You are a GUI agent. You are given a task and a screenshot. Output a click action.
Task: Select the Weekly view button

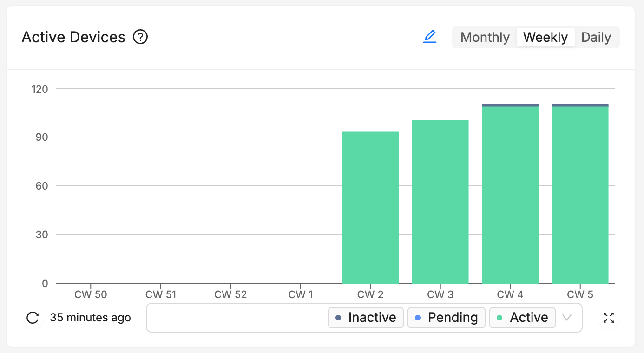point(545,37)
